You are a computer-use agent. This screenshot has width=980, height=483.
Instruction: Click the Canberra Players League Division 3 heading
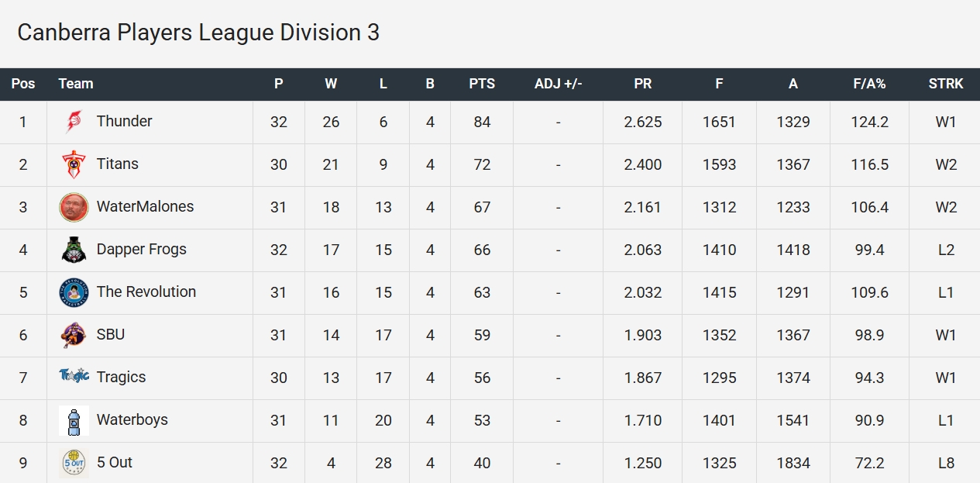point(198,33)
